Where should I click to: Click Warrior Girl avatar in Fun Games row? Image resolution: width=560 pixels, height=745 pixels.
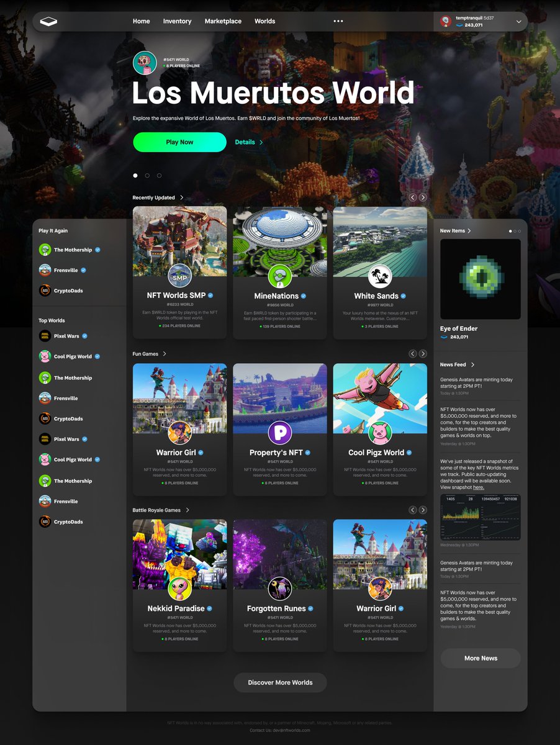tap(180, 432)
